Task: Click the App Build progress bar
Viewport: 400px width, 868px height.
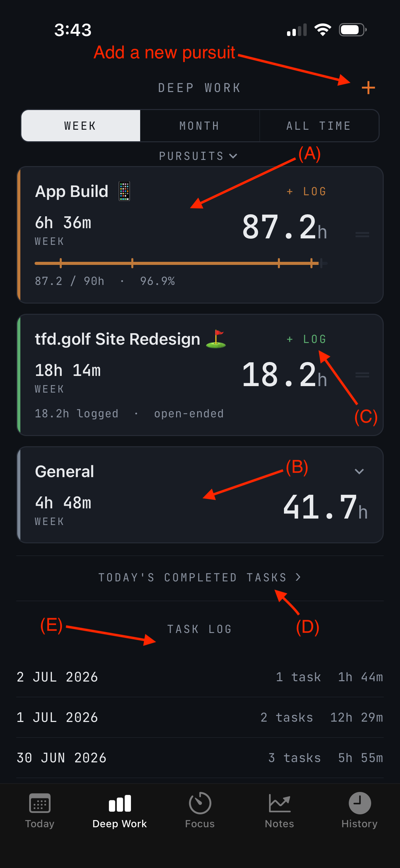Action: [x=181, y=263]
